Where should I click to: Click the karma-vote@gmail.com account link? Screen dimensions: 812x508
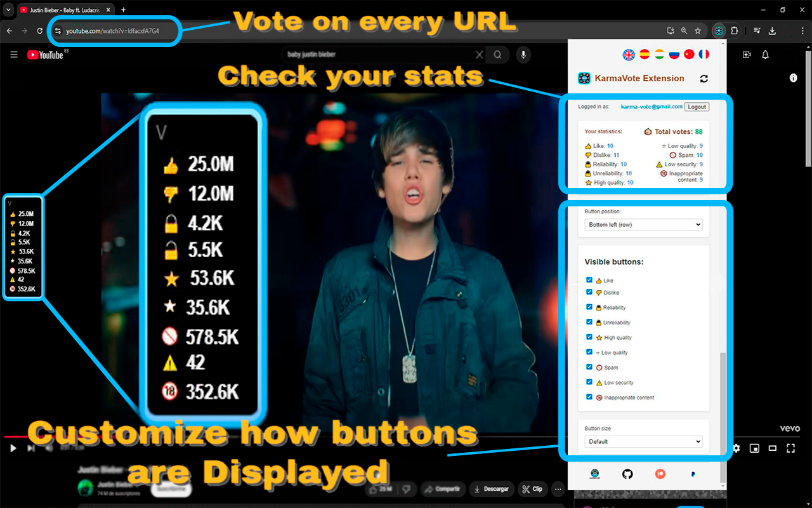coord(652,107)
